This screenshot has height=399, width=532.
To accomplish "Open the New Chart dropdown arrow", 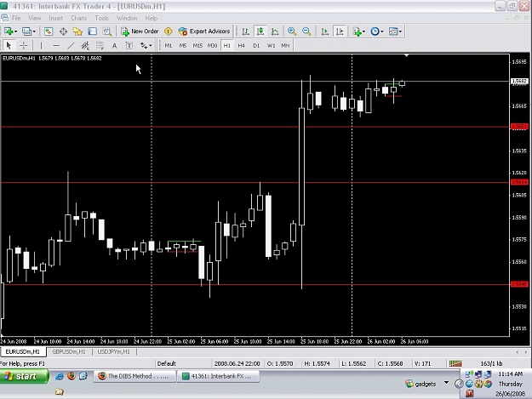I will click(x=15, y=31).
